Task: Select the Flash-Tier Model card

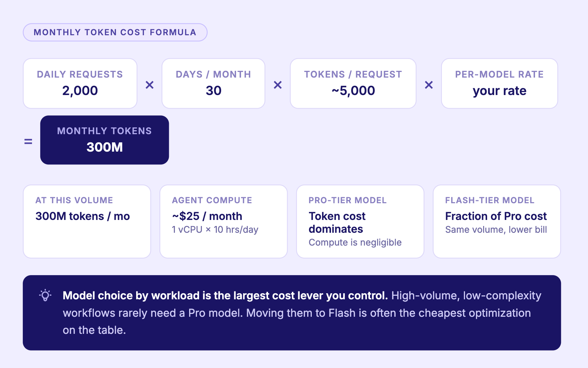Action: (497, 221)
